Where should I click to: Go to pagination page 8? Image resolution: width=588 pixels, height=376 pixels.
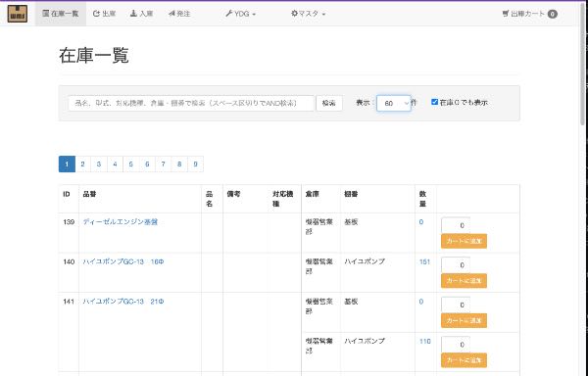click(179, 164)
